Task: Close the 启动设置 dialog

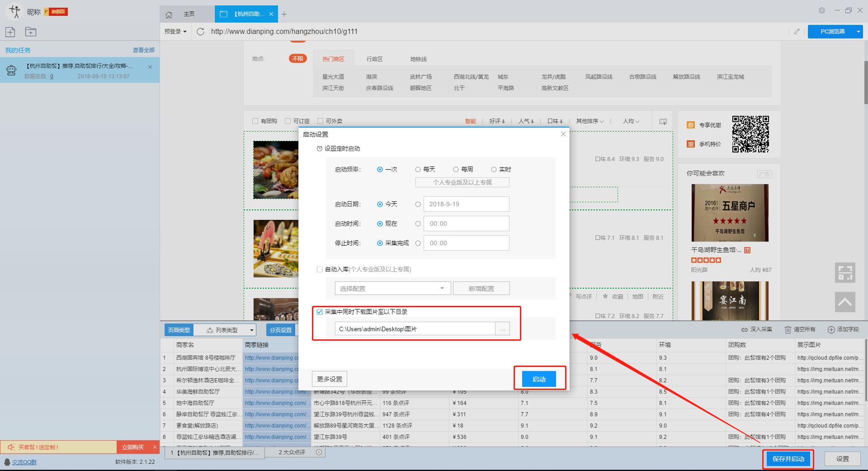Action: [x=563, y=134]
